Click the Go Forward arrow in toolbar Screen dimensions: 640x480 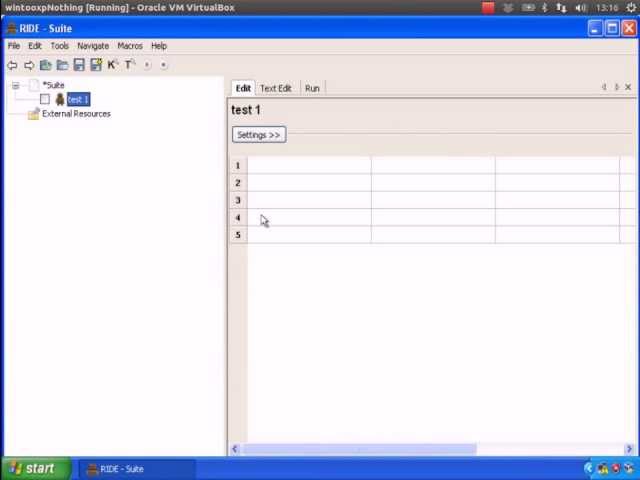pos(29,65)
